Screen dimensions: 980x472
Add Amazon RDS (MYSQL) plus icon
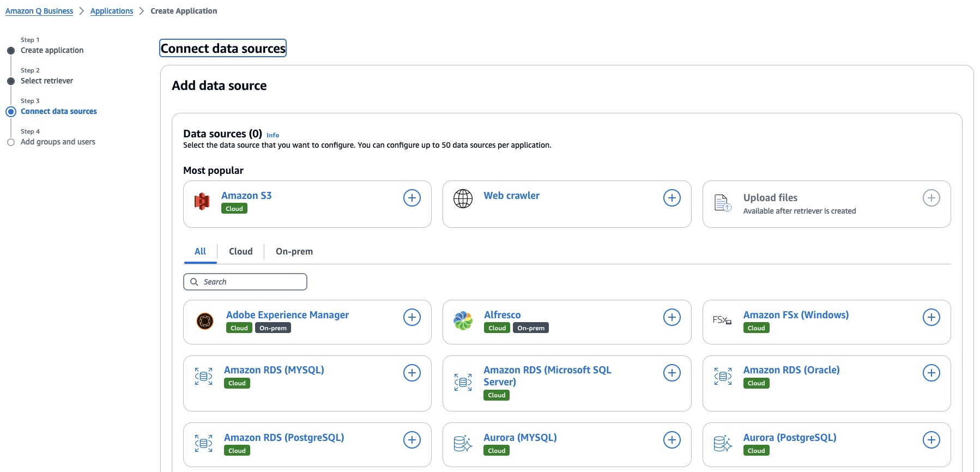tap(412, 373)
